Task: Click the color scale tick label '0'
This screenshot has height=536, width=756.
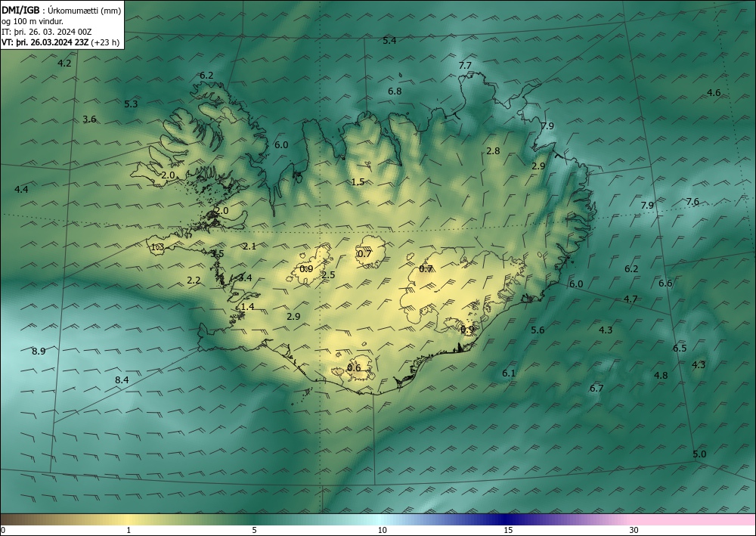Action: point(3,531)
